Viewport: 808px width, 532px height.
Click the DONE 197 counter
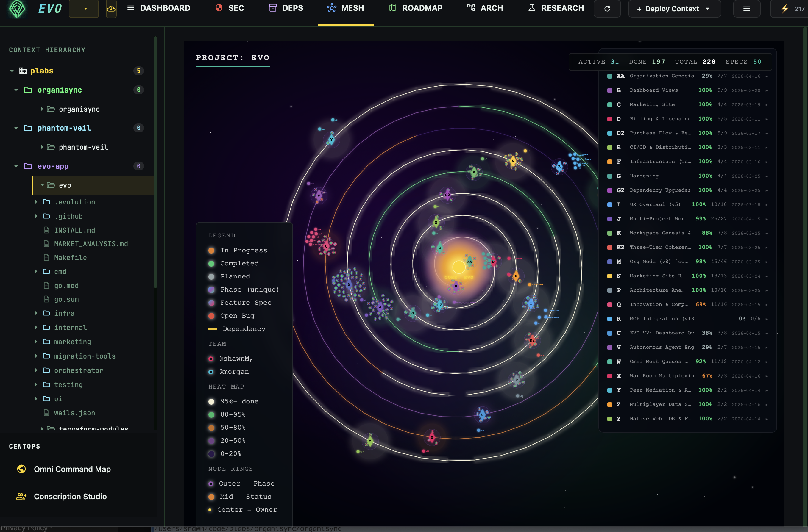point(647,62)
